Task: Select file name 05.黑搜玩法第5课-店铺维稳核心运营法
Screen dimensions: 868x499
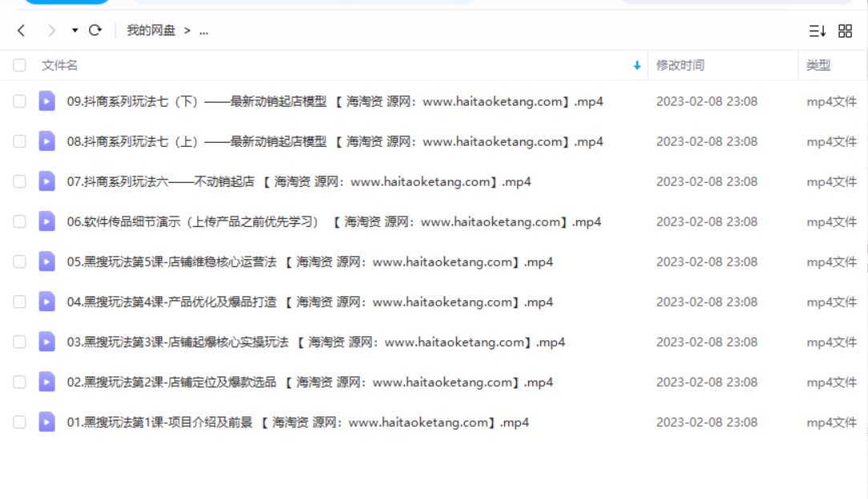Action: pyautogui.click(x=310, y=262)
